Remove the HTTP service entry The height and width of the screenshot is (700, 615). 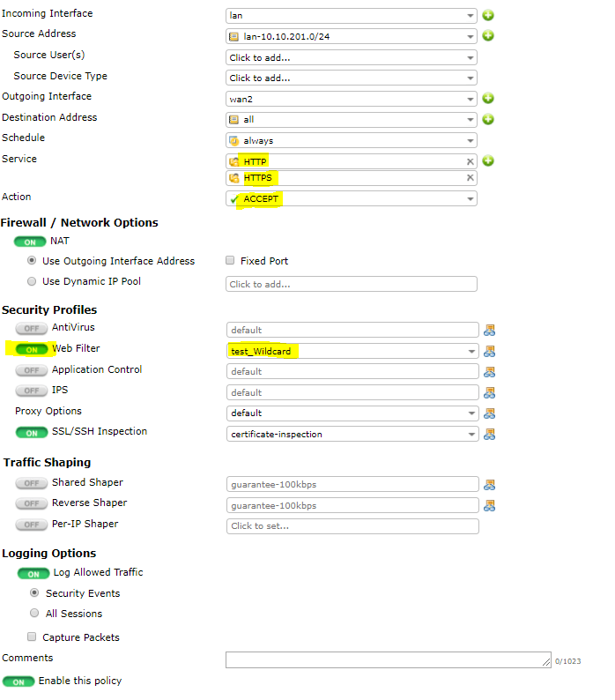click(470, 161)
